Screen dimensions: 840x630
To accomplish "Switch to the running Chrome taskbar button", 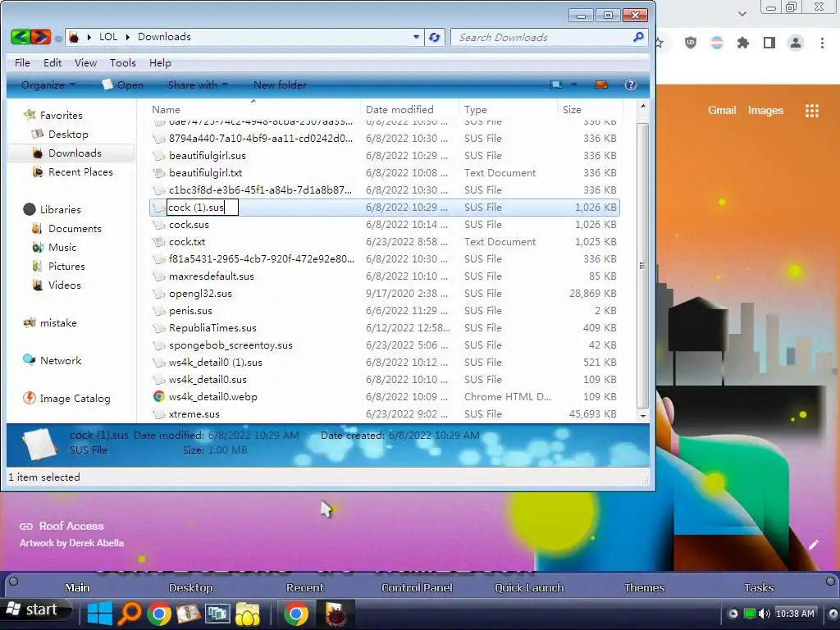I will (295, 614).
